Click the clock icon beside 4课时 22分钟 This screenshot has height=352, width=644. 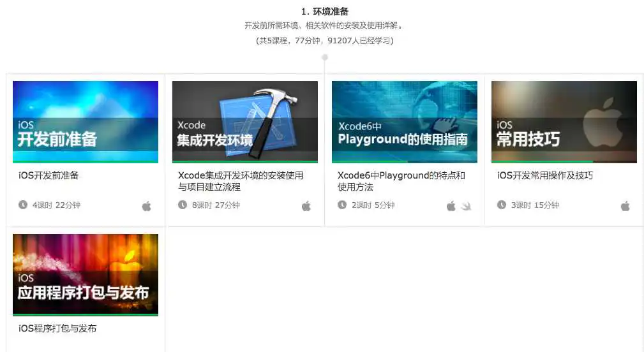23,205
